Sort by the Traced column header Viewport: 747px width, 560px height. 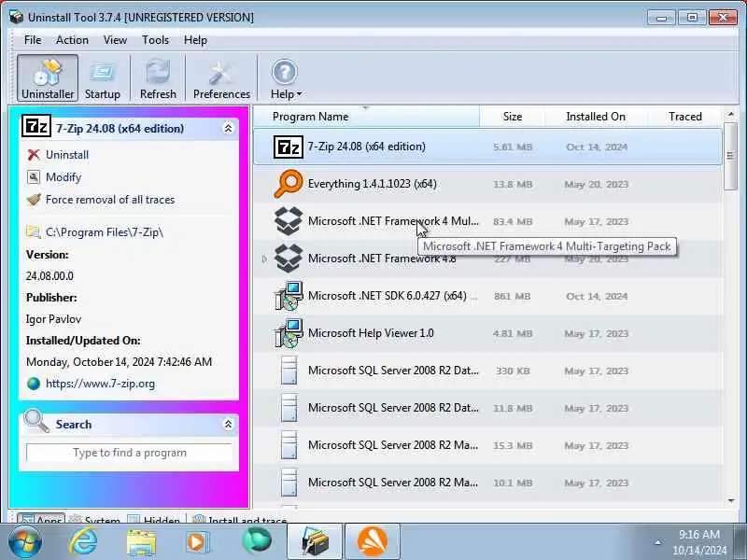click(685, 117)
